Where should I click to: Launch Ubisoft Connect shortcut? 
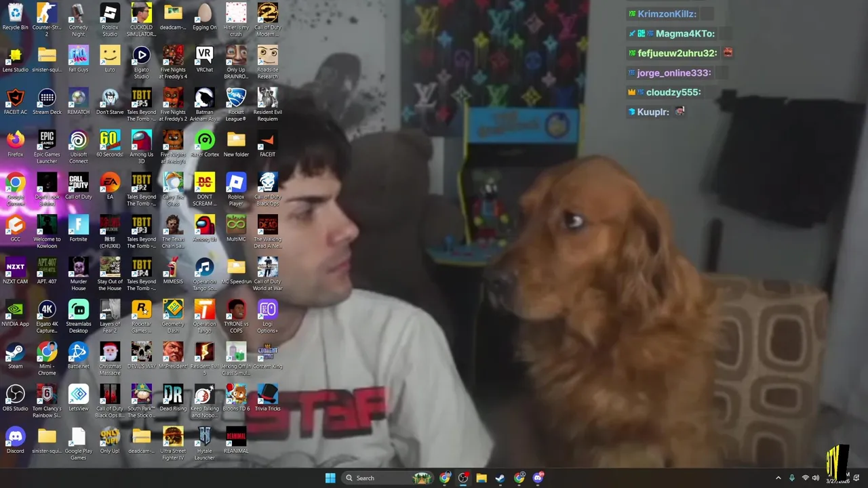[x=78, y=147]
